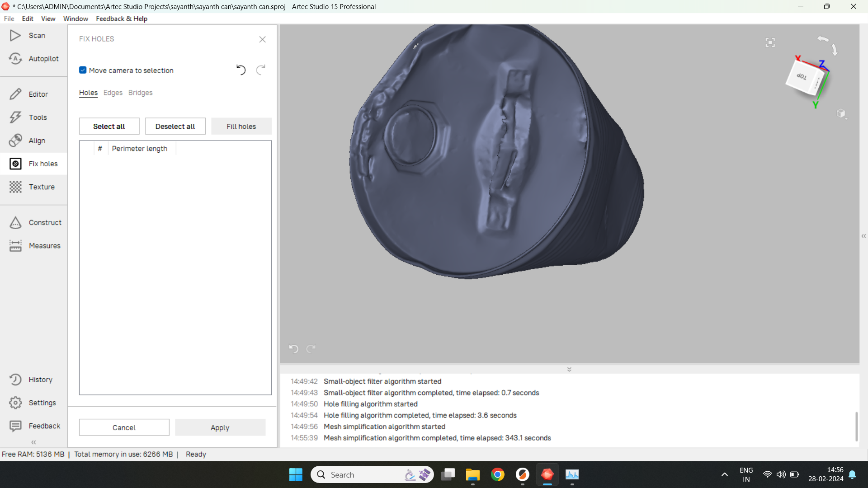
Task: Open the Construct panel
Action: pos(15,222)
